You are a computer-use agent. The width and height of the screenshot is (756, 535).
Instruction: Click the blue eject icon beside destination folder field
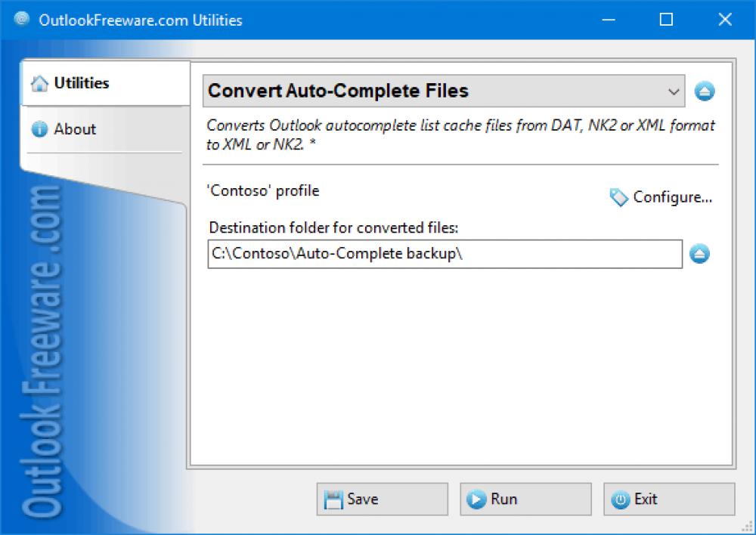click(699, 254)
